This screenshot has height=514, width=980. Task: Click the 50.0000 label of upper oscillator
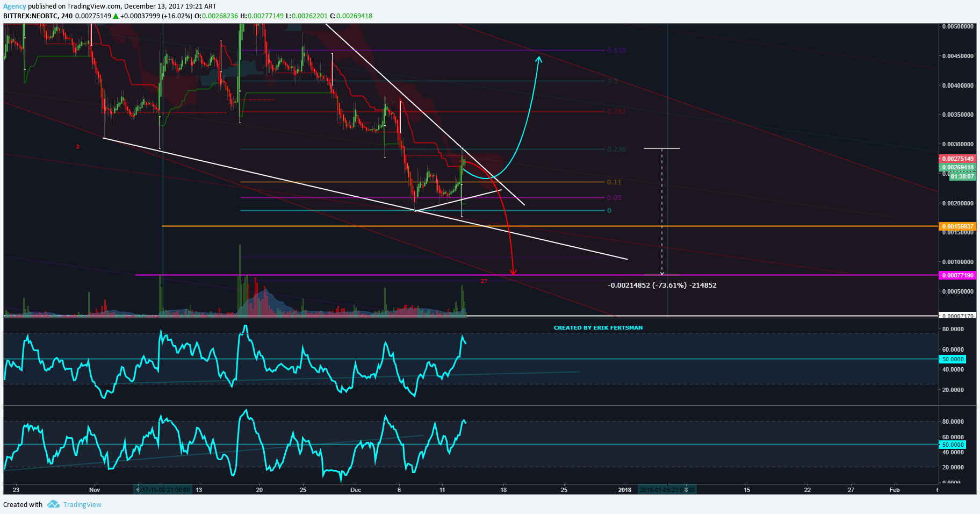click(x=953, y=359)
